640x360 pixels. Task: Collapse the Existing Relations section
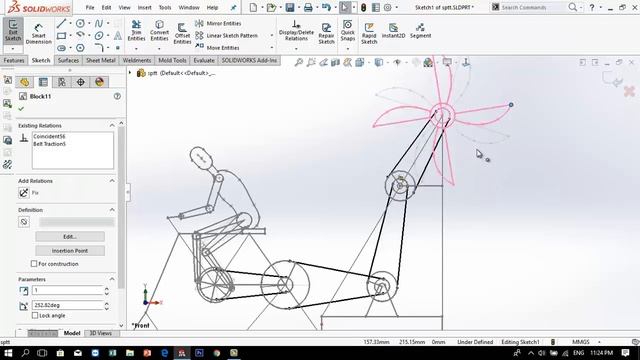(x=112, y=126)
